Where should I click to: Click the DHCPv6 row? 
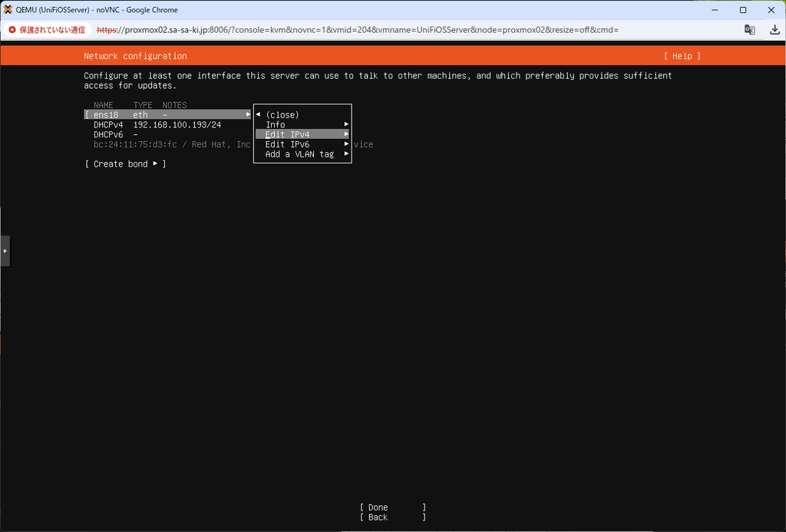(115, 134)
